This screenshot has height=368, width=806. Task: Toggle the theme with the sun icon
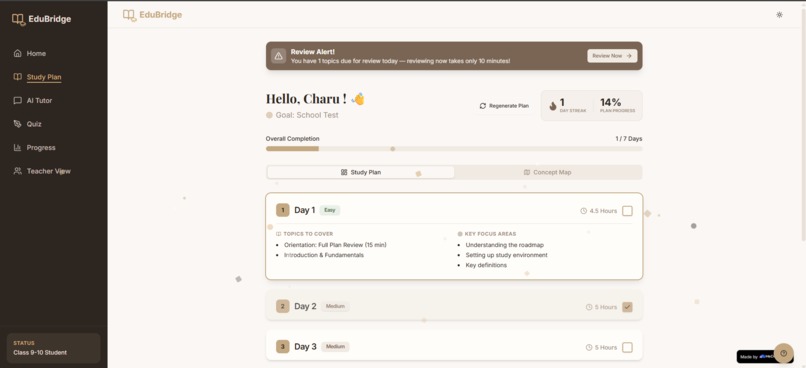click(x=779, y=15)
